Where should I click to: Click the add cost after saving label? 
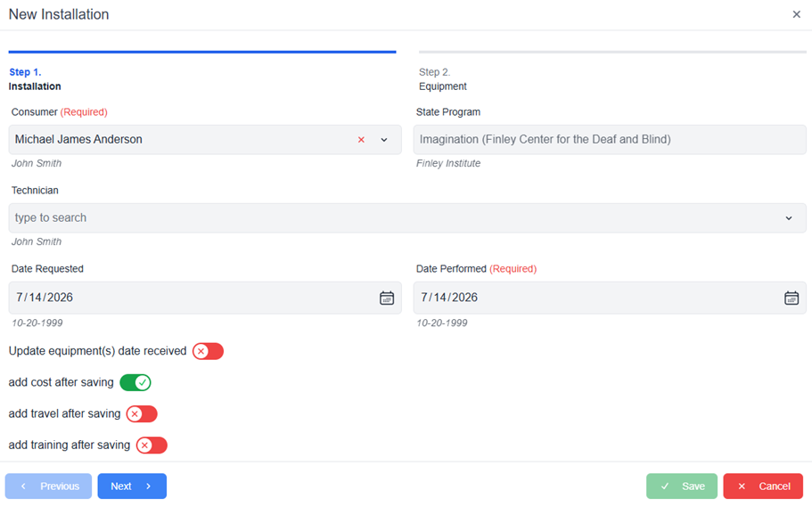point(62,383)
